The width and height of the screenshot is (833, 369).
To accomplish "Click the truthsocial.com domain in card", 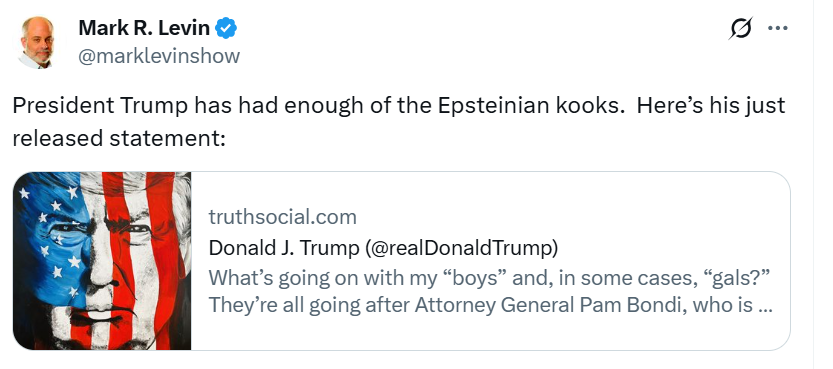I will [282, 217].
